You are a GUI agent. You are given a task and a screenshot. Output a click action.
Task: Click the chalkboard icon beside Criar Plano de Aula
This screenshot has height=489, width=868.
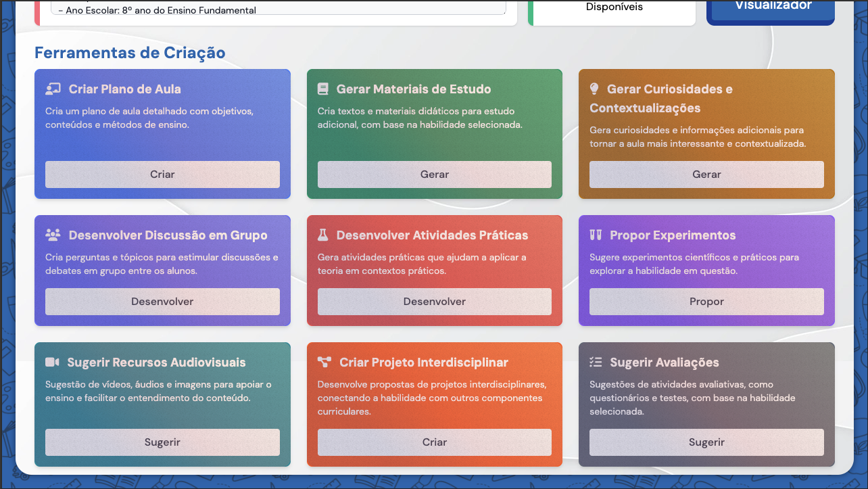tap(53, 89)
